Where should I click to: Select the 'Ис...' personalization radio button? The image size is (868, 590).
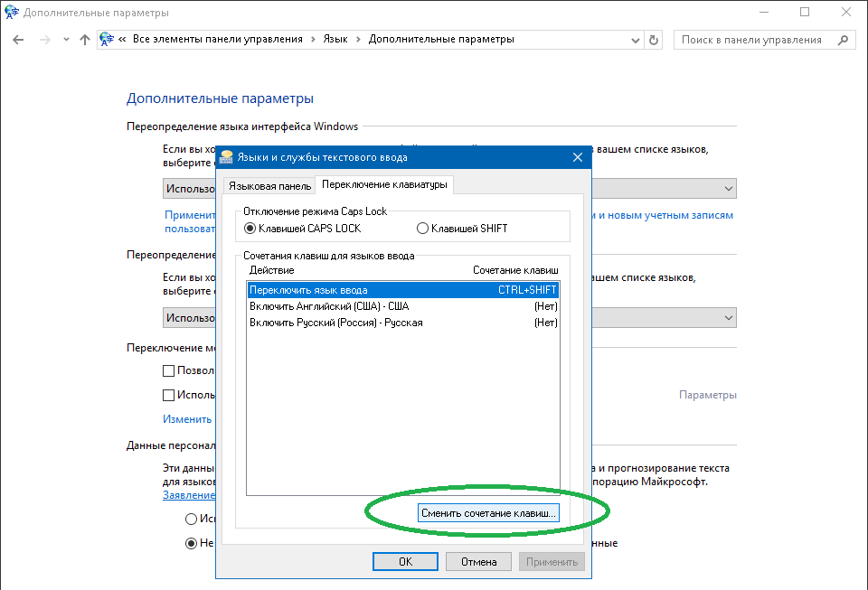tap(191, 520)
